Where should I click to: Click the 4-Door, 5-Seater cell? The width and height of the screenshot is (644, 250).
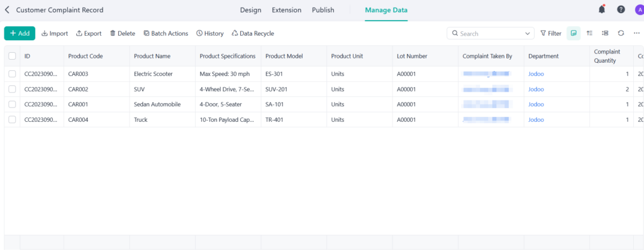click(x=228, y=104)
